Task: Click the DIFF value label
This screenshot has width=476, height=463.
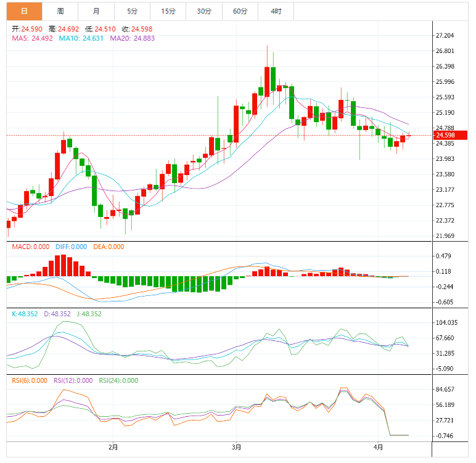Action: pos(70,247)
